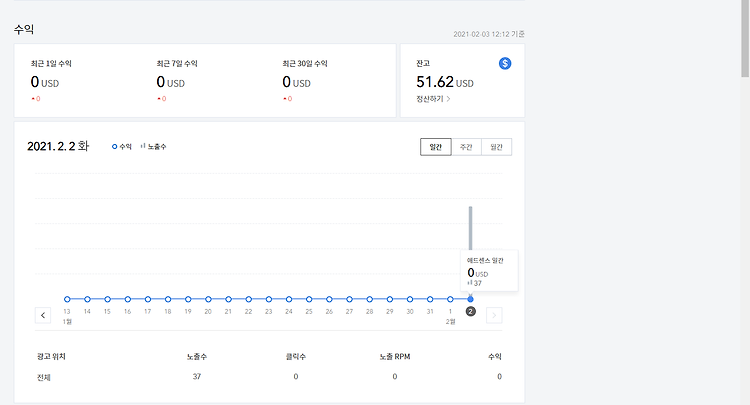Click the 전체 row label
Viewport: 750px width, 405px height.
(x=44, y=377)
